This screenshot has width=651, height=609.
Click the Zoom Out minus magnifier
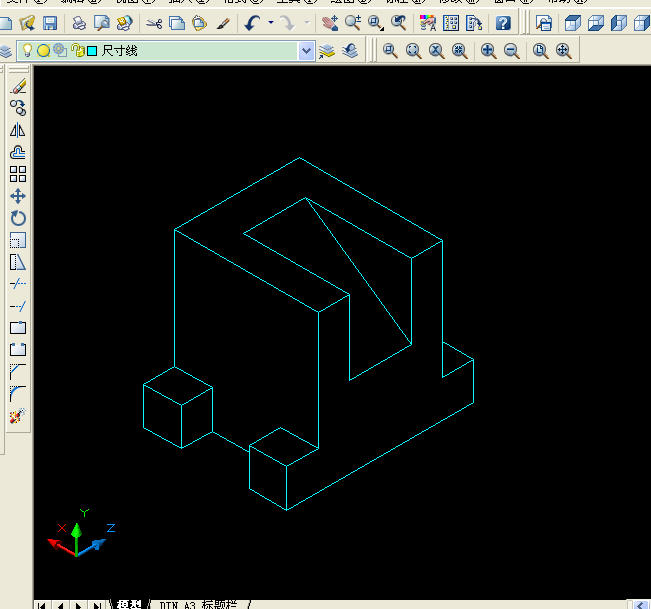coord(512,51)
